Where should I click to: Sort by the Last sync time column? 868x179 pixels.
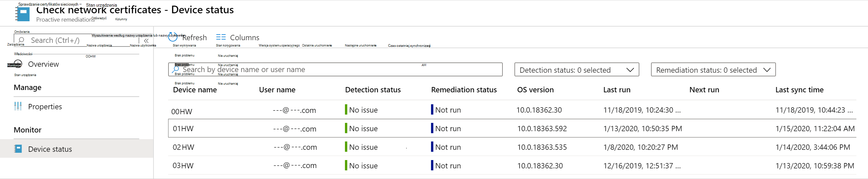[799, 90]
